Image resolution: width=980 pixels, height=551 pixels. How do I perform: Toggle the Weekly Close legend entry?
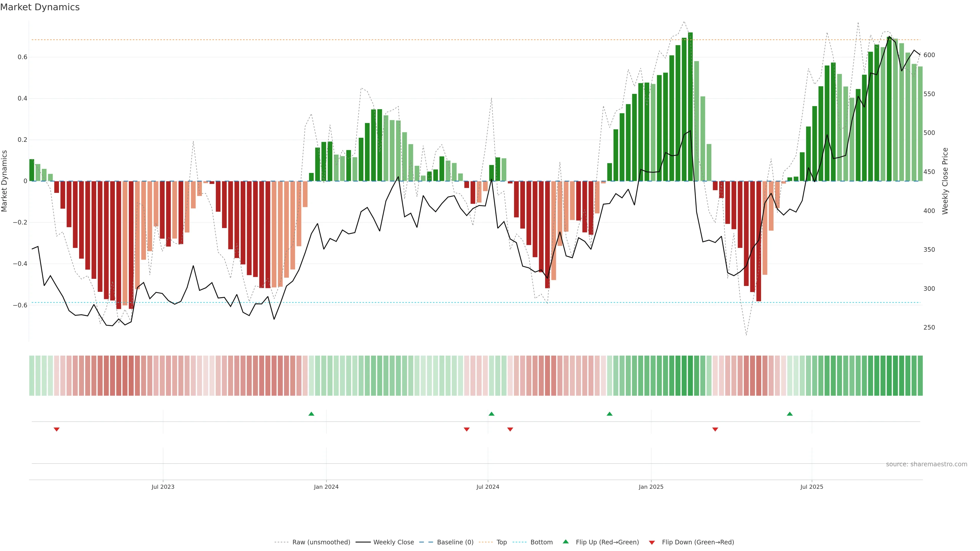click(393, 542)
